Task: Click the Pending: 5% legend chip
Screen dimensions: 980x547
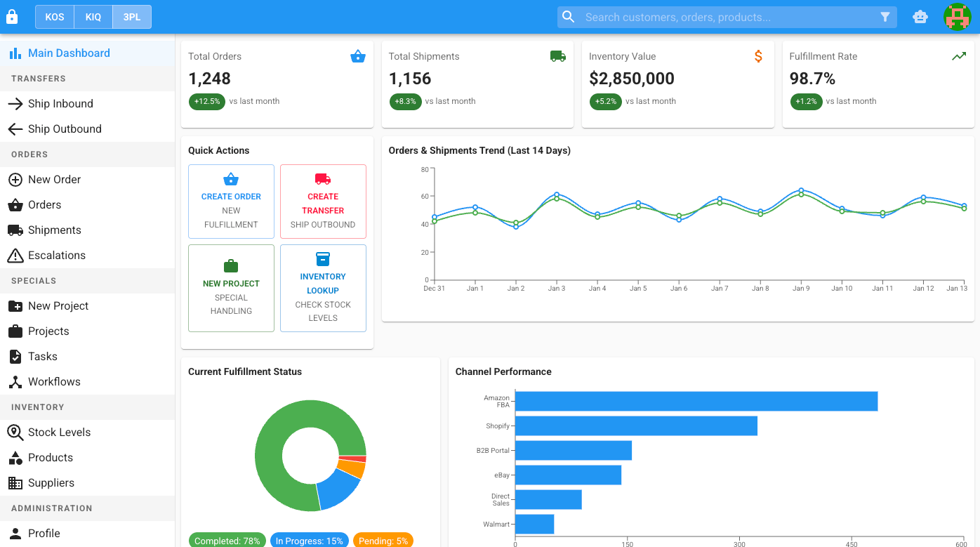Action: (x=383, y=541)
